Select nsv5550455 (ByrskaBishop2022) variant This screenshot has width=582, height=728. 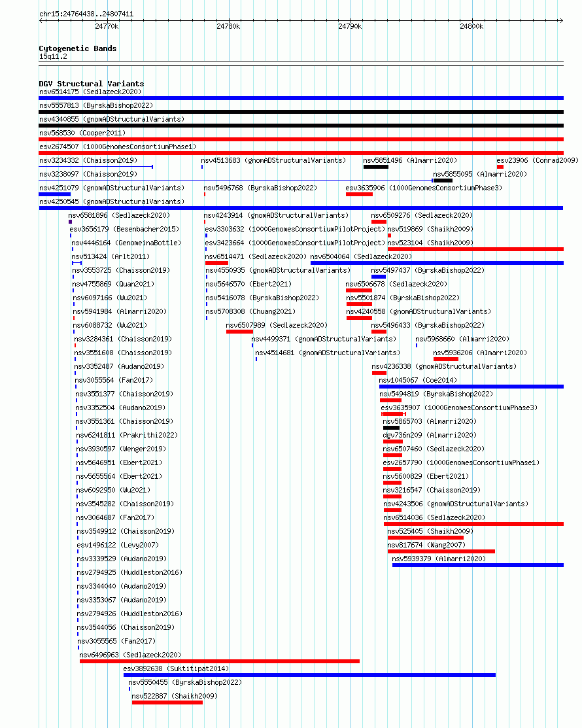pyautogui.click(x=184, y=682)
